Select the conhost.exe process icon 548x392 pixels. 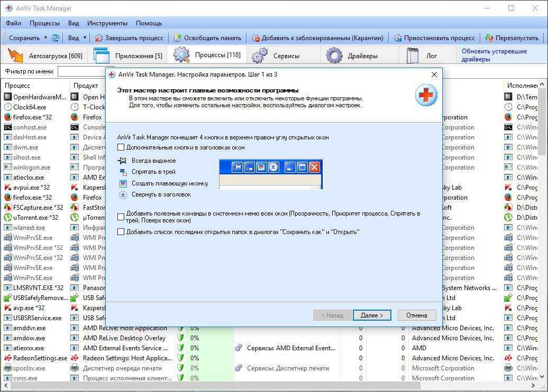[x=8, y=127]
